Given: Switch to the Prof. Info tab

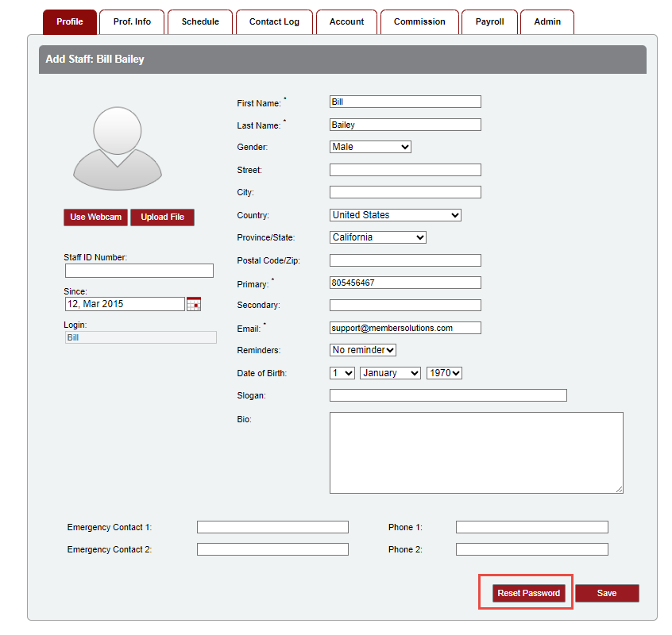Looking at the screenshot, I should point(132,22).
